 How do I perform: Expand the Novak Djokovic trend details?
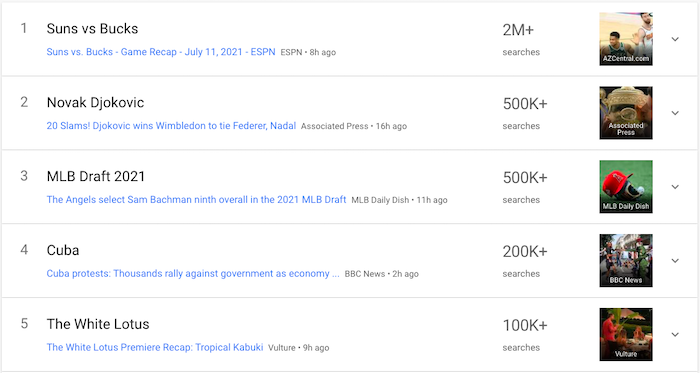(675, 113)
